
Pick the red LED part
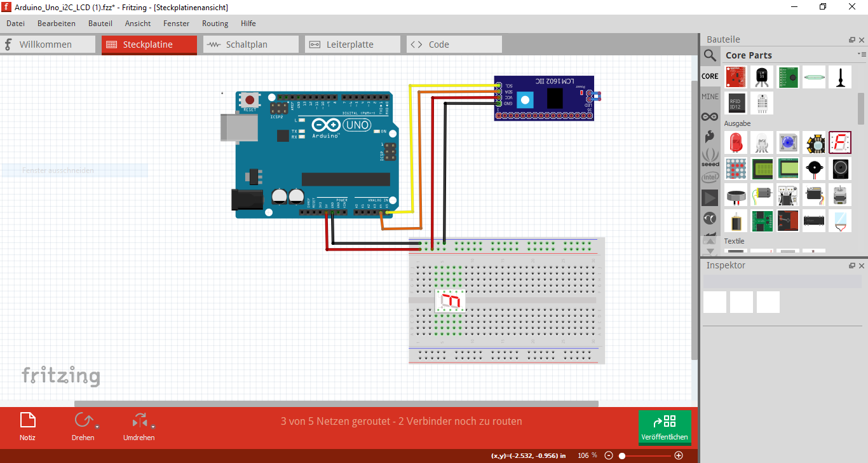tap(736, 142)
